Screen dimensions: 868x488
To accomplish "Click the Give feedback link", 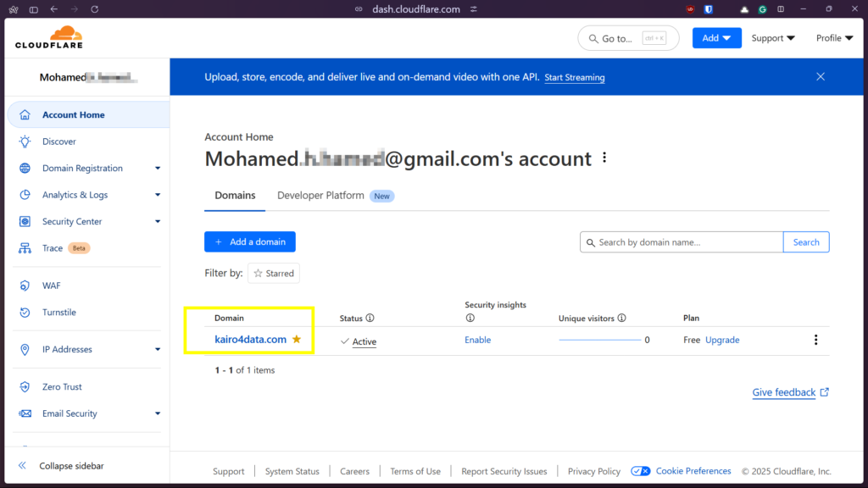I will tap(790, 392).
